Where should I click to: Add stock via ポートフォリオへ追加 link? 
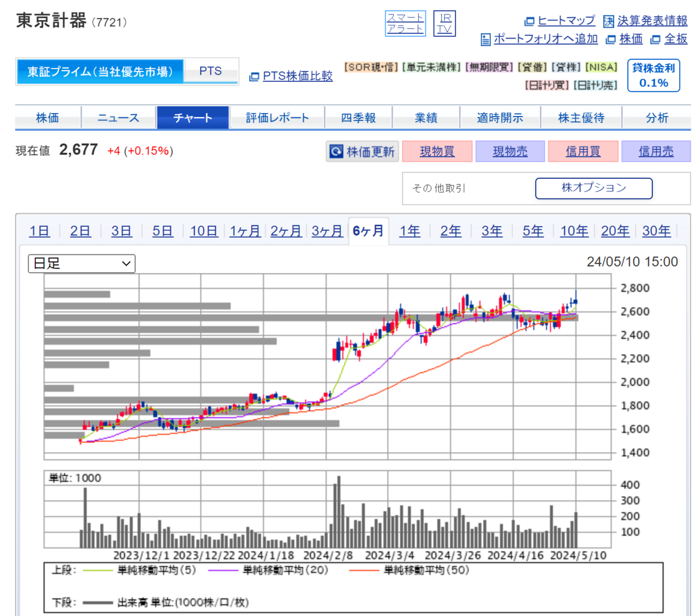(x=546, y=39)
